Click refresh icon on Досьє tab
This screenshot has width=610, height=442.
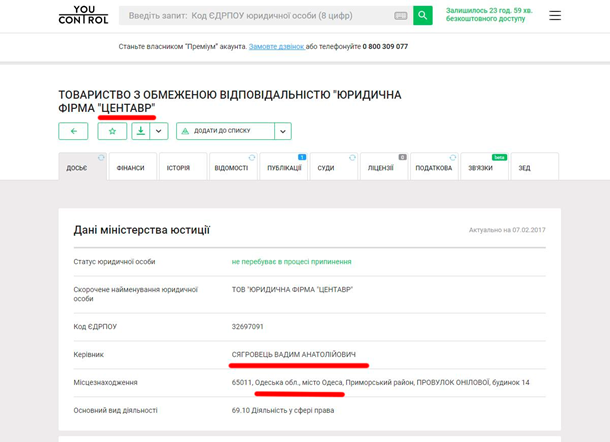tap(101, 157)
